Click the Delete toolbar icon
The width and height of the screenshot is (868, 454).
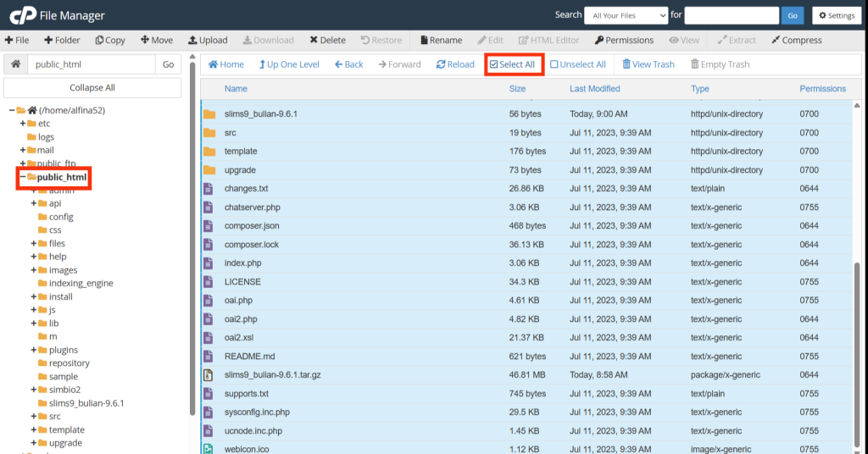point(314,40)
